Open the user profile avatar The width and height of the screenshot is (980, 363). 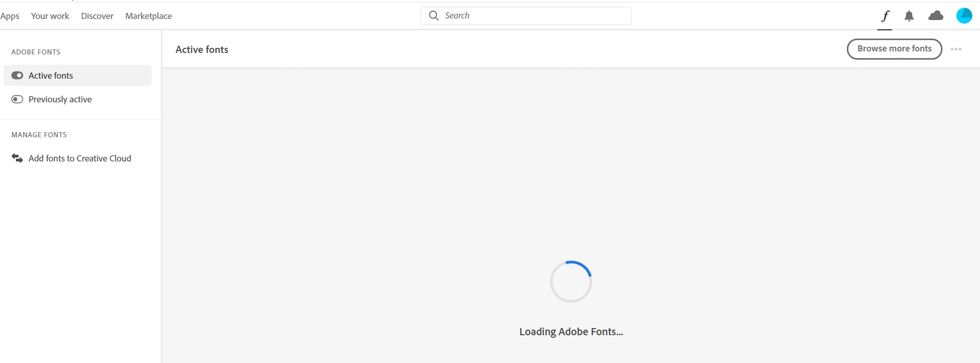tap(964, 15)
